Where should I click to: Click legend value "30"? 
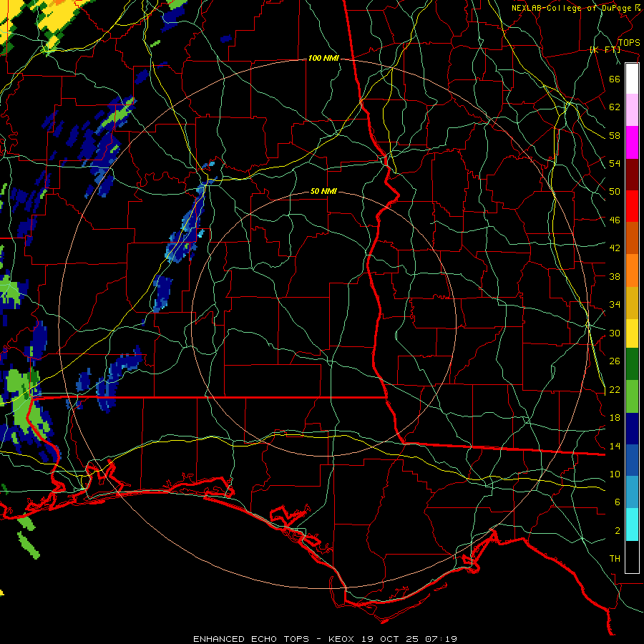point(615,333)
